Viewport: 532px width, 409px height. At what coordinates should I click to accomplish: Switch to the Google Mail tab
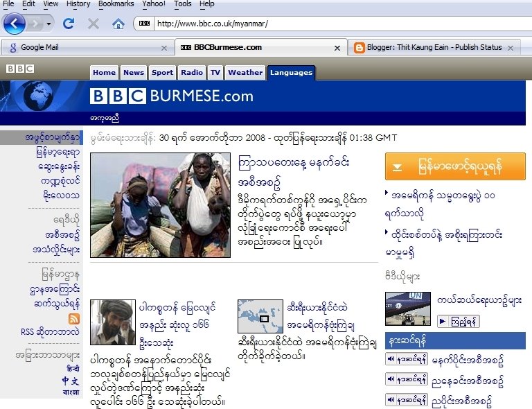click(x=87, y=47)
